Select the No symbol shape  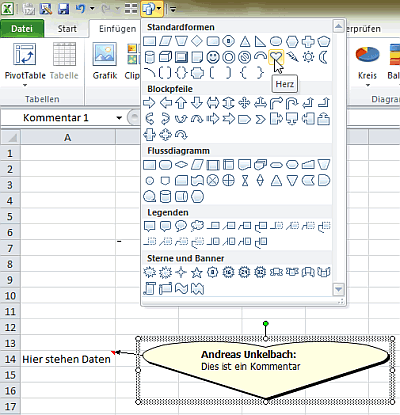pos(245,57)
